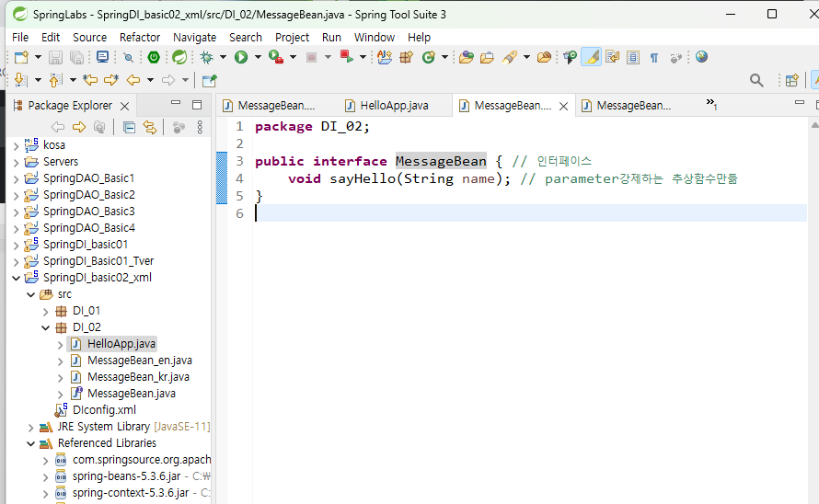The image size is (819, 504).
Task: Click the Open Task briefcase icon
Action: coord(487,57)
